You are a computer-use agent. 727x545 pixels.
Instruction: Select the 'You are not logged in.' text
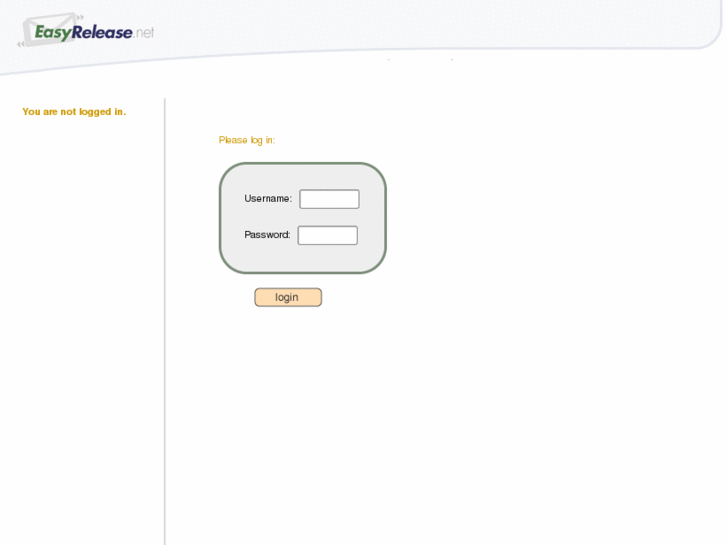click(x=74, y=112)
